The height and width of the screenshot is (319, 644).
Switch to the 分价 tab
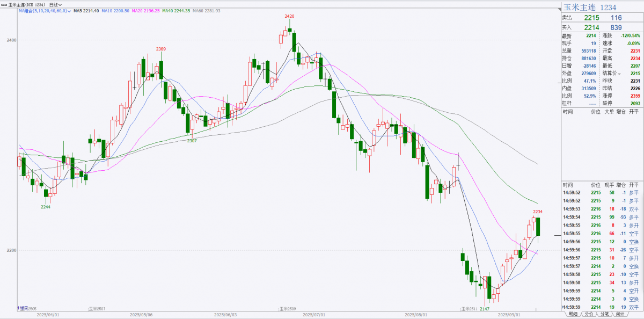click(x=589, y=314)
